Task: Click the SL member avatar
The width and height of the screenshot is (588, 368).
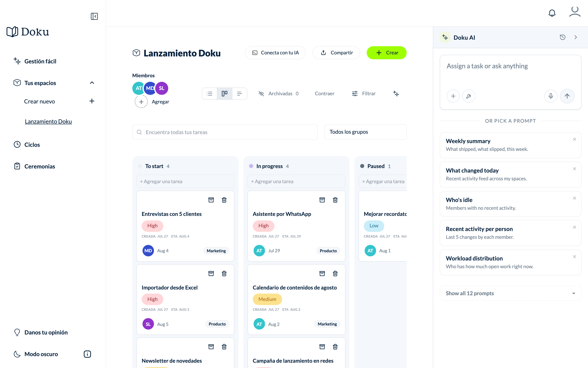Action: click(x=162, y=88)
